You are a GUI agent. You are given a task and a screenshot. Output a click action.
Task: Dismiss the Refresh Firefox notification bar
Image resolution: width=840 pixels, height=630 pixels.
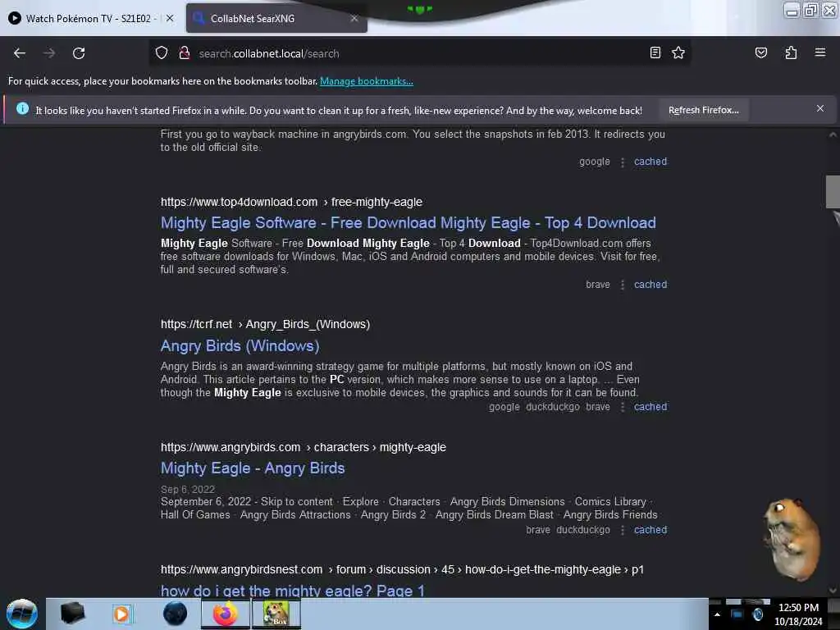coord(820,109)
